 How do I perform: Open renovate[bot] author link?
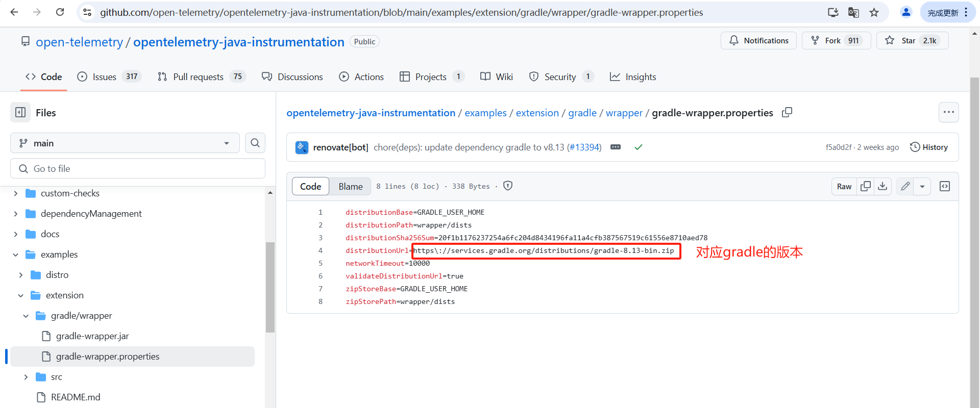(340, 147)
